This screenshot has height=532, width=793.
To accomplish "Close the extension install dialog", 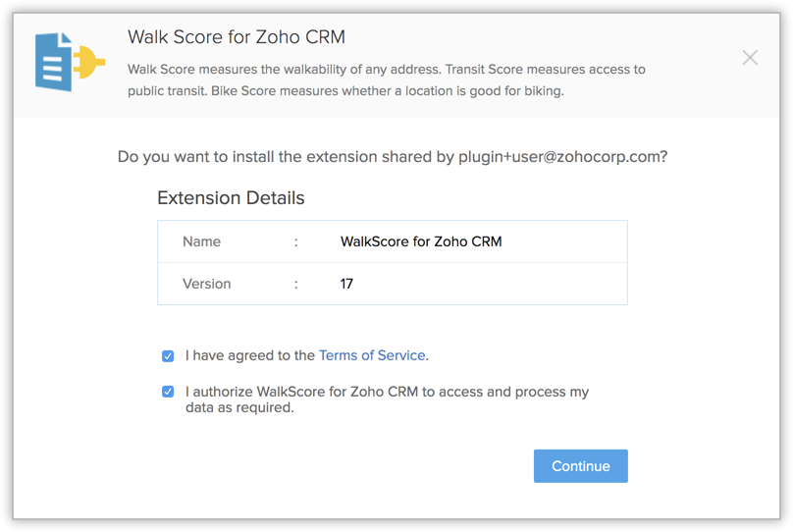I will click(750, 58).
